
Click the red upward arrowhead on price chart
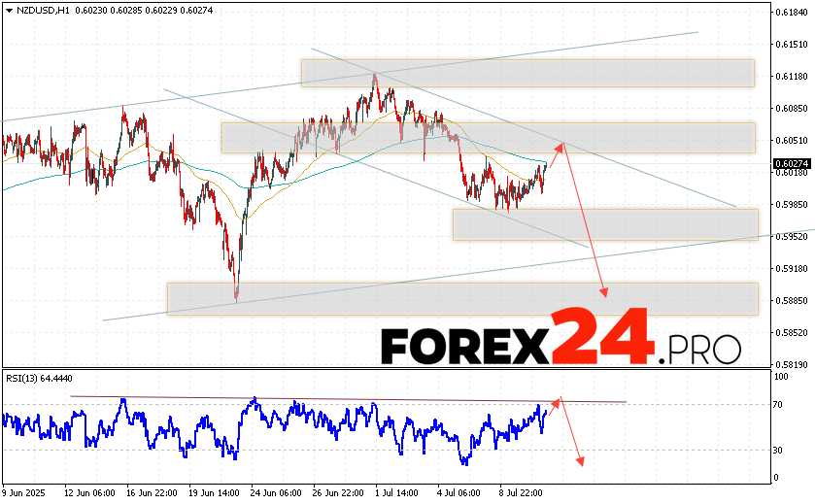click(560, 145)
